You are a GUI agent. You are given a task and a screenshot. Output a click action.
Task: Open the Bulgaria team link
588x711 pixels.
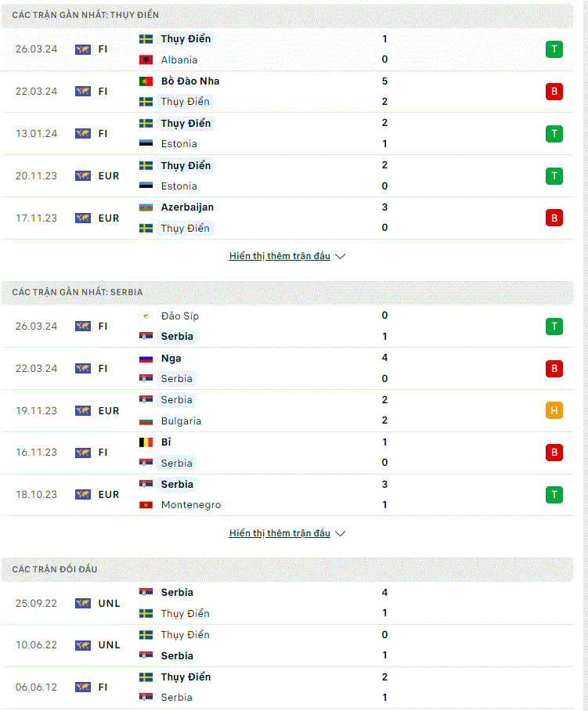[x=181, y=420]
